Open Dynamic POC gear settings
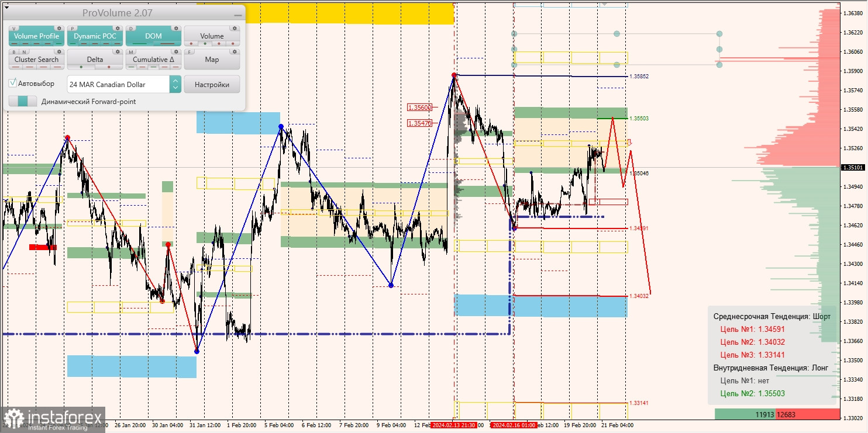This screenshot has width=868, height=433. 118,28
